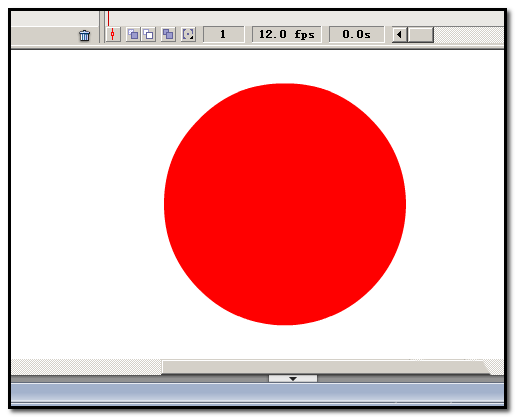Click the empty white stage area left of the circle
The height and width of the screenshot is (417, 515).
pos(87,204)
